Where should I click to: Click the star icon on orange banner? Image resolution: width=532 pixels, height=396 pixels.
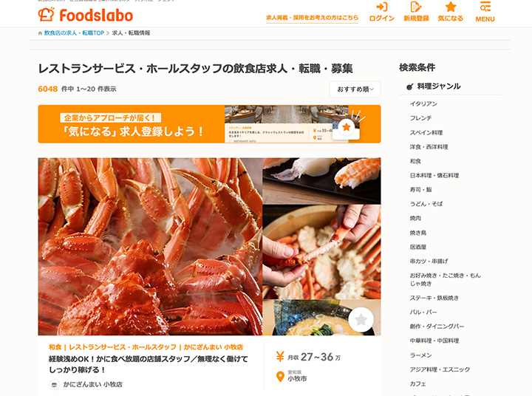tap(347, 127)
